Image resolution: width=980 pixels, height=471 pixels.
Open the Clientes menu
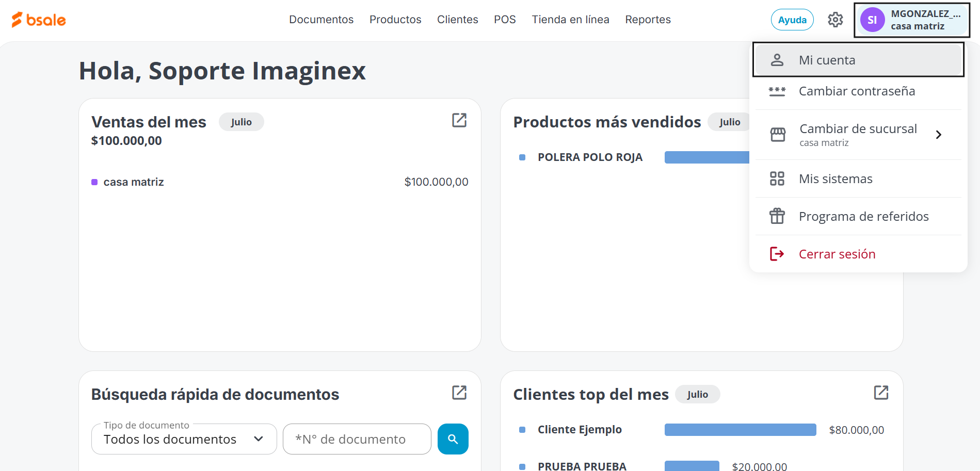[x=458, y=20]
